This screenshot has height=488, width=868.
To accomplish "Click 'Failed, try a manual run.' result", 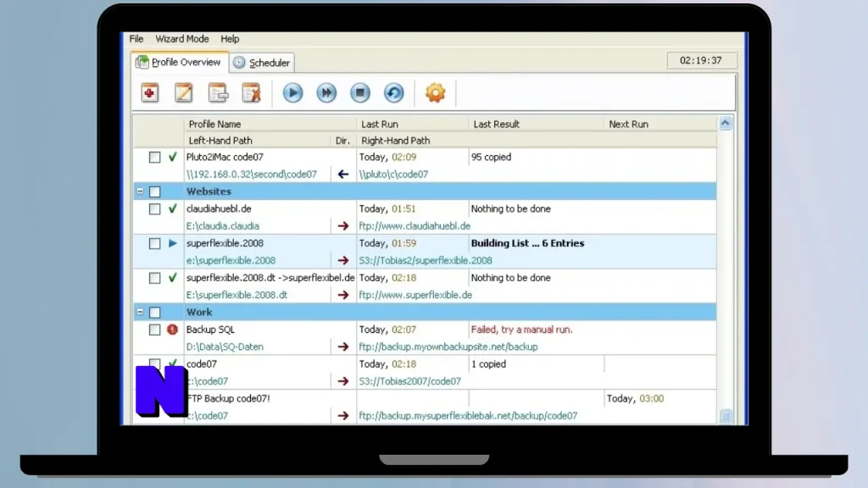I will (521, 330).
